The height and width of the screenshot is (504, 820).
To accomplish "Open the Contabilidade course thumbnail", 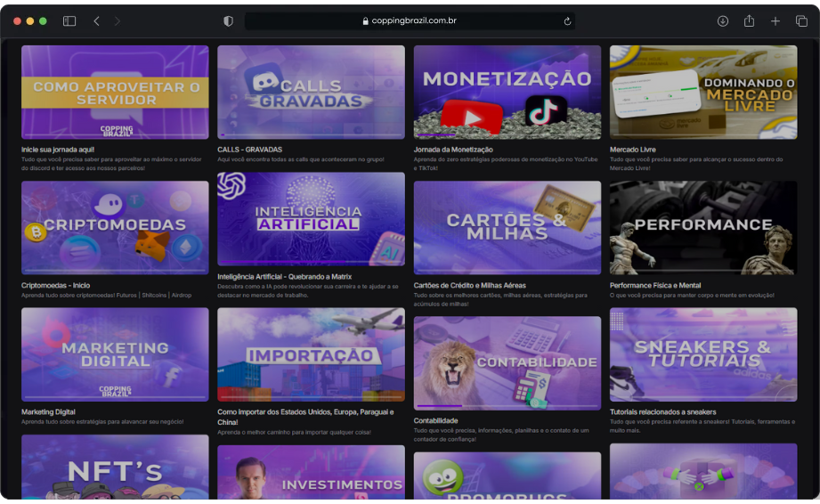I will pos(507,363).
